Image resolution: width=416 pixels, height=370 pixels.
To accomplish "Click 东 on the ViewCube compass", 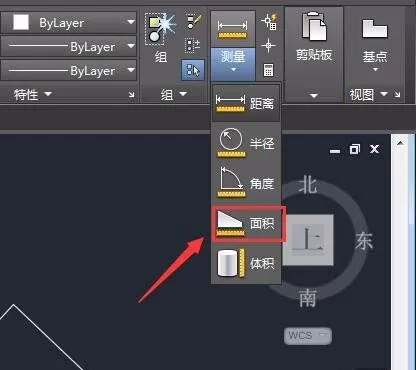I will [363, 241].
